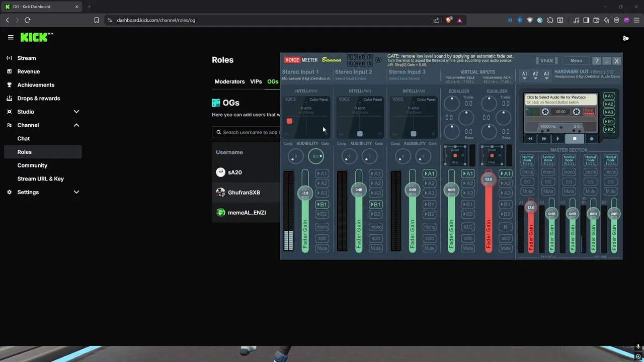Click the Kick logo in dashboard
This screenshot has height=362, width=644.
(x=37, y=37)
